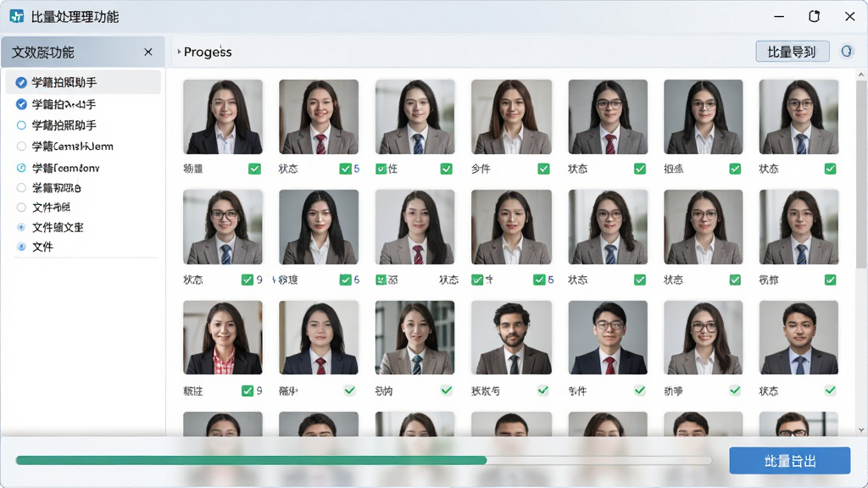Viewport: 868px width, 488px height.
Task: Toggle checkbox under second row's fifth portrait
Action: pos(640,280)
